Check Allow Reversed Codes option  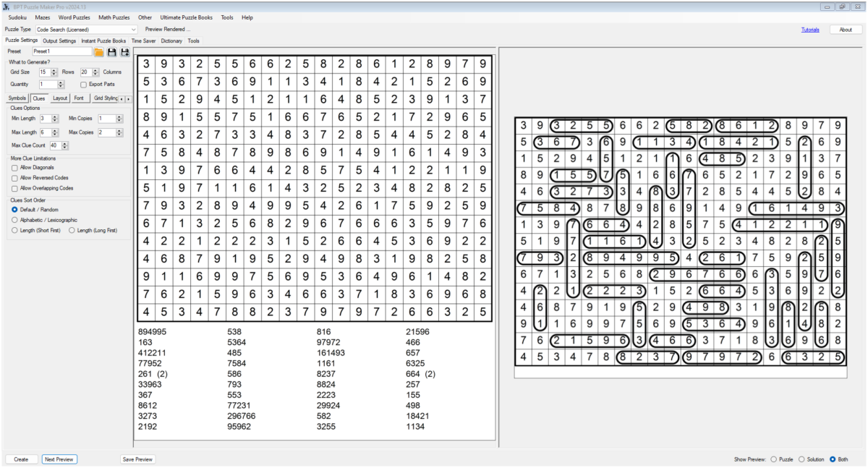pyautogui.click(x=14, y=177)
